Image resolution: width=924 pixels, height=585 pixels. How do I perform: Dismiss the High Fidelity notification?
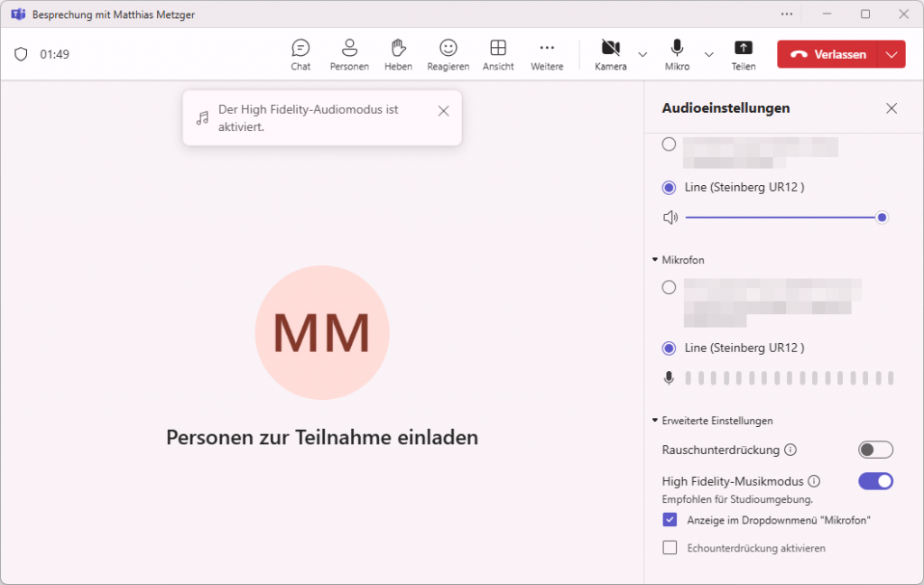444,111
